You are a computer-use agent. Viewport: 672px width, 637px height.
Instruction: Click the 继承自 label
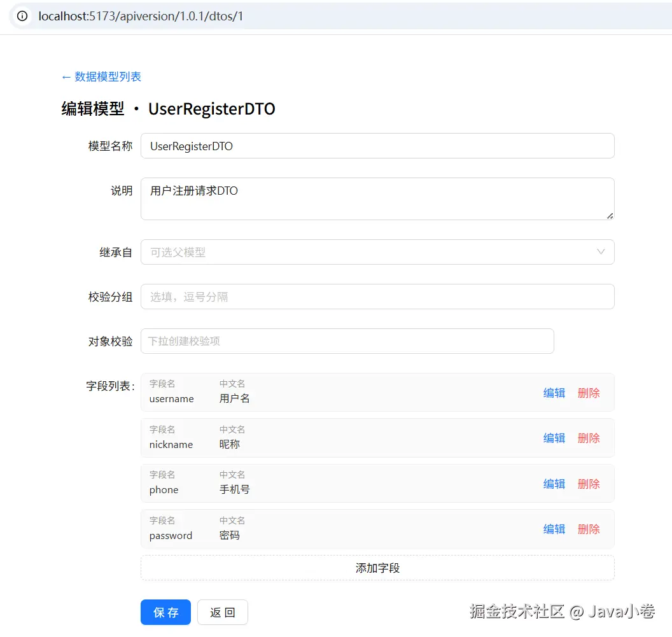click(116, 253)
